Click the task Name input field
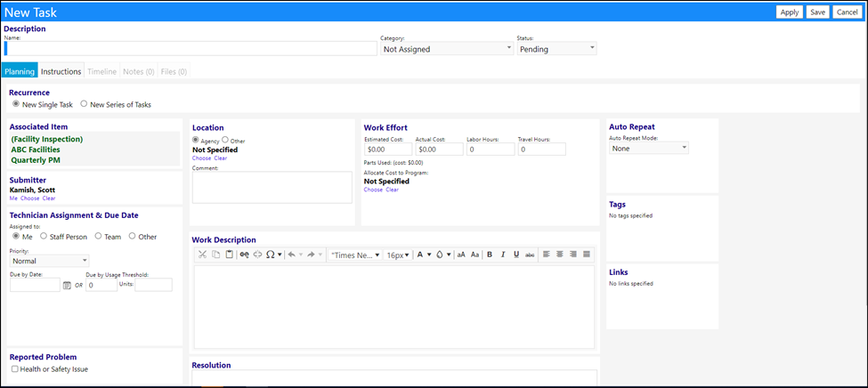 point(191,49)
